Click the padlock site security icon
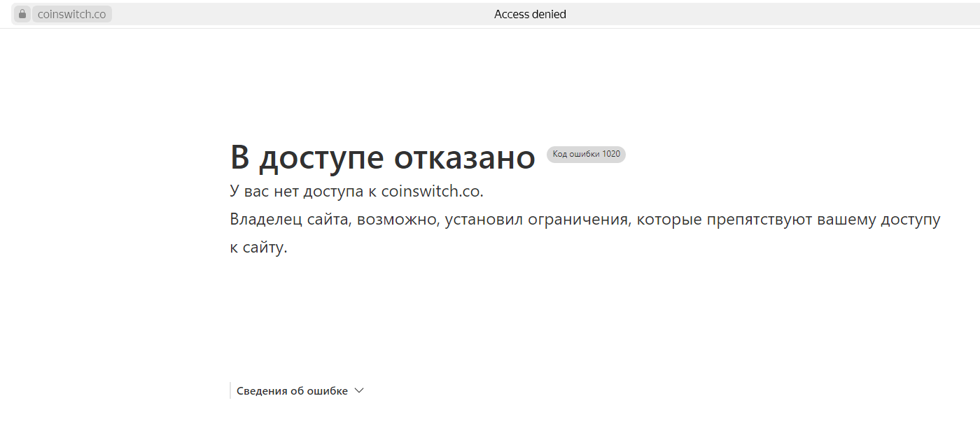Viewport: 980px width, 445px height. pos(22,14)
